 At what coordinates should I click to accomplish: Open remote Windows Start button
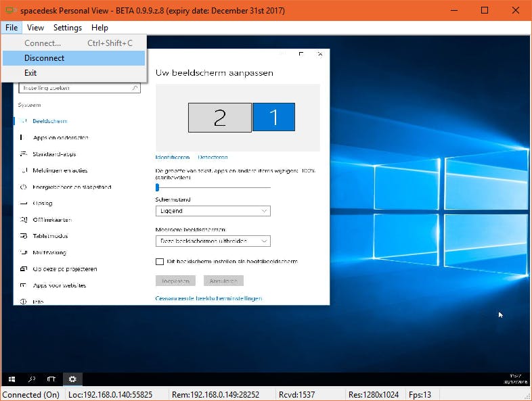(x=12, y=379)
